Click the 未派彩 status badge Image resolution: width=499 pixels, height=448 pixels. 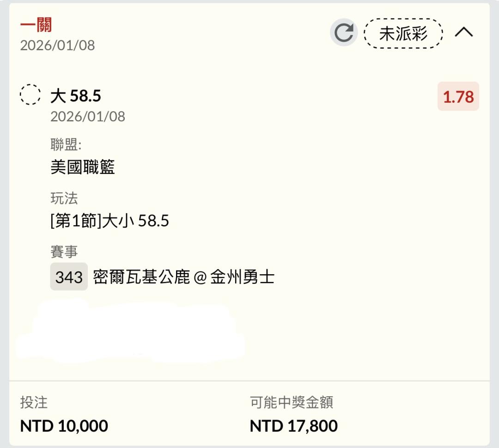coord(403,33)
